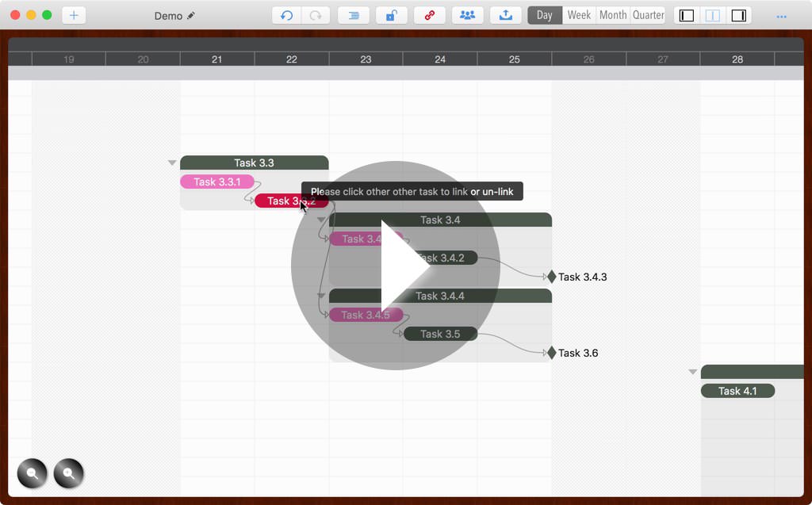Viewport: 812px width, 505px height.
Task: Click the undo arrow in the toolbar
Action: (x=286, y=15)
